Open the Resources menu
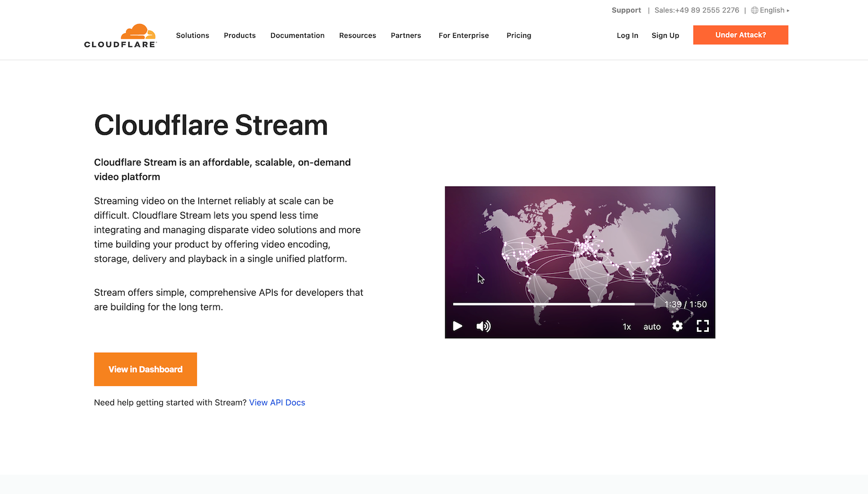This screenshot has height=494, width=868. pos(357,36)
